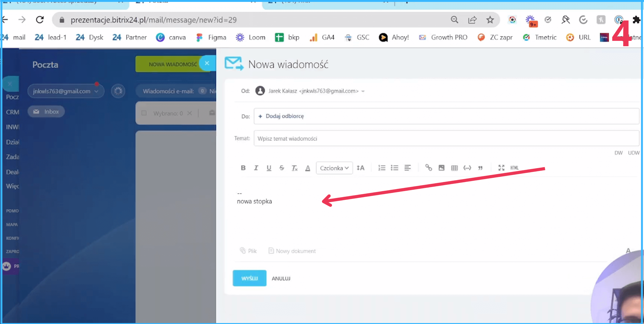Open CRM in the left menu

[x=13, y=112]
